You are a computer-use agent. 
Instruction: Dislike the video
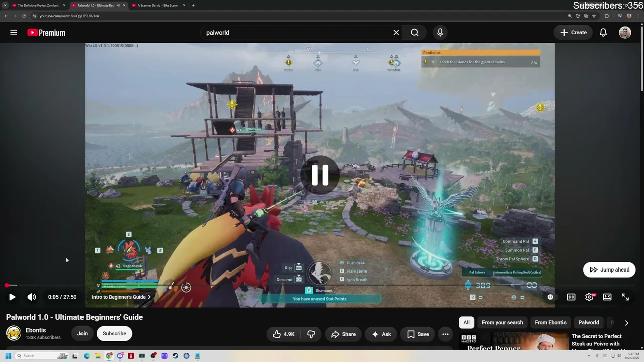311,334
